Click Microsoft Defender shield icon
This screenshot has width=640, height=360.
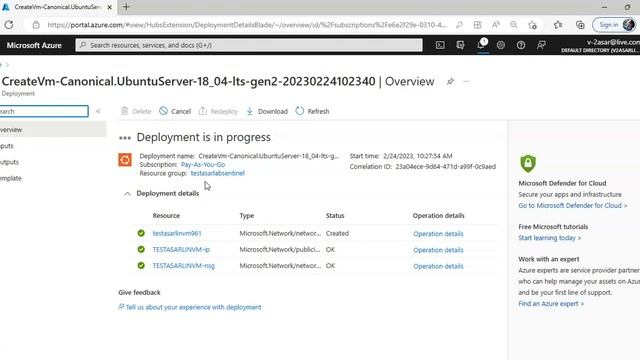(528, 164)
